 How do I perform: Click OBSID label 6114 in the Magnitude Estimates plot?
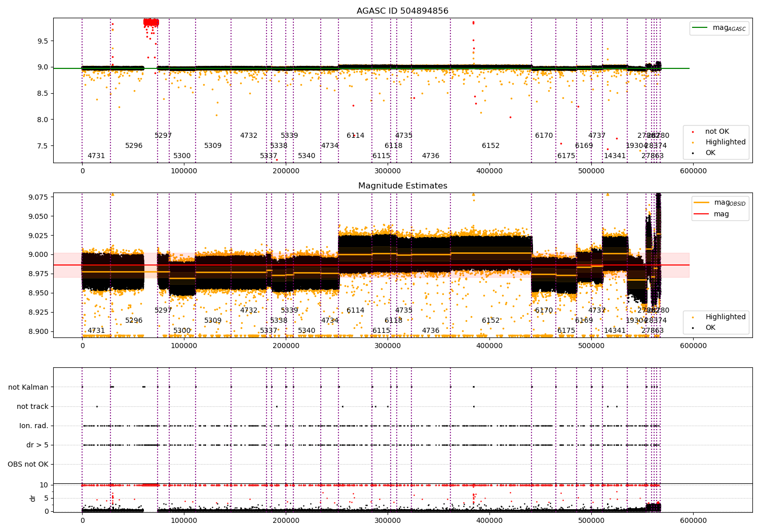coord(355,310)
